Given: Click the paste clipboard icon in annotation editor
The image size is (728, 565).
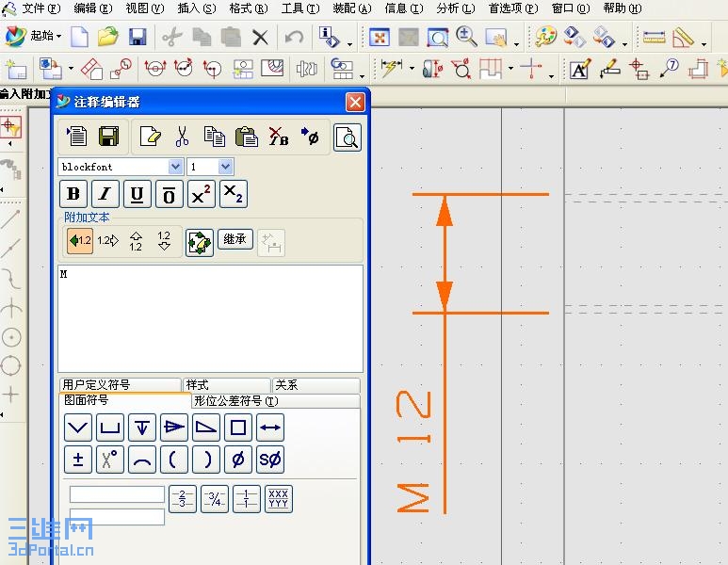Looking at the screenshot, I should coord(247,137).
